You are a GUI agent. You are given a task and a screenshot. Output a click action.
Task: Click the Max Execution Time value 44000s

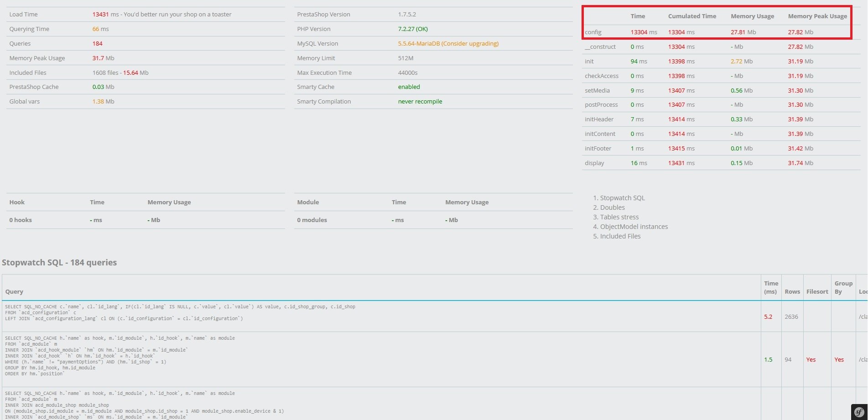tap(408, 73)
